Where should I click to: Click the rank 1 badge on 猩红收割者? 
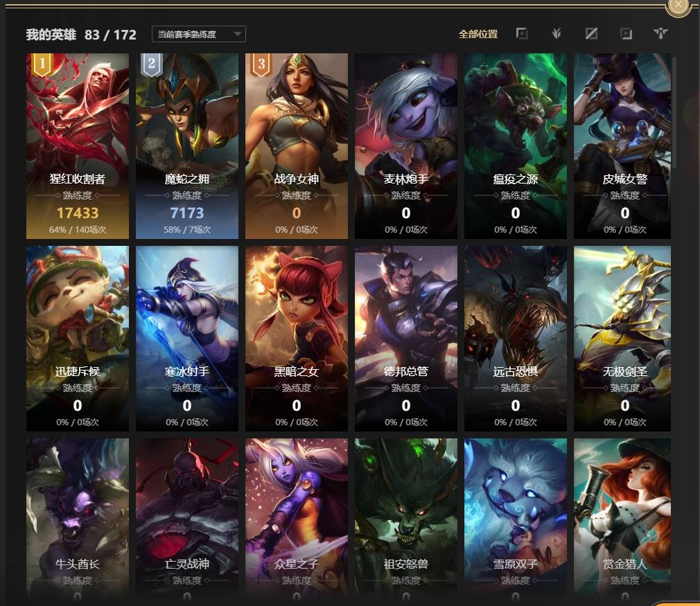point(42,64)
